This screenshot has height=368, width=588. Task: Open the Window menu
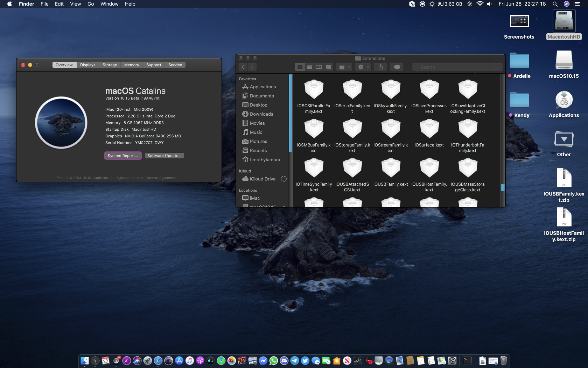[109, 4]
